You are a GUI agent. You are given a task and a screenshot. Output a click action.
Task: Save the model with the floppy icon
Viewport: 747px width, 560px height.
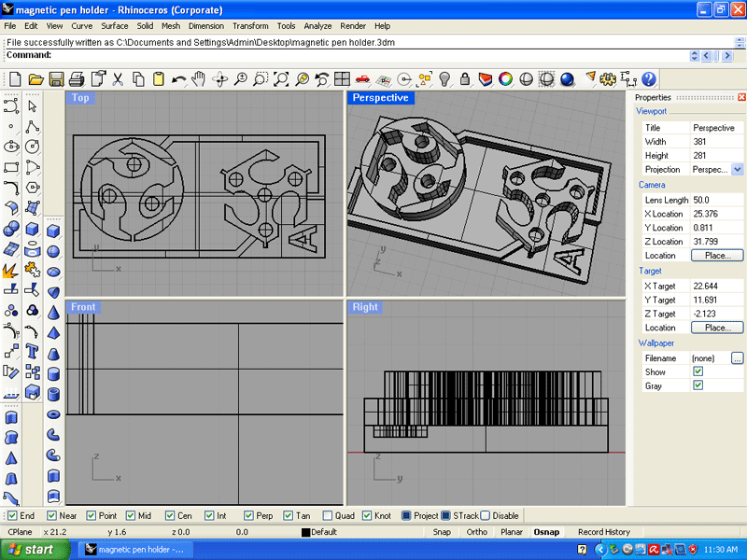click(56, 79)
